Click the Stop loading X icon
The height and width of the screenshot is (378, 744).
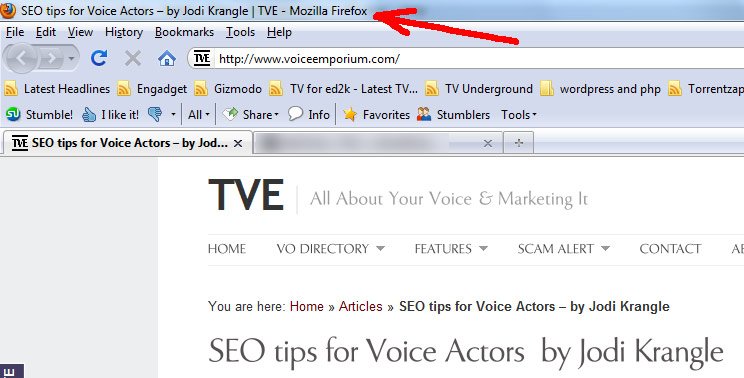(x=133, y=58)
